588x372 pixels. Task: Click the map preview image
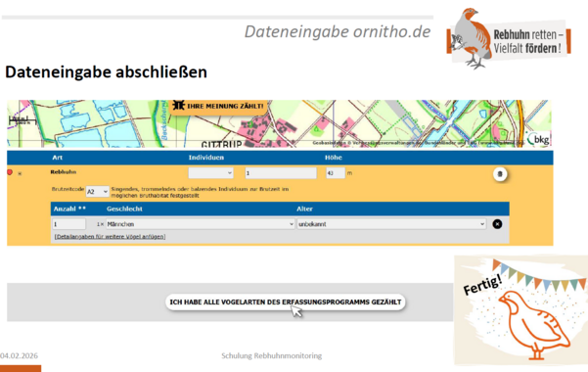[x=279, y=123]
